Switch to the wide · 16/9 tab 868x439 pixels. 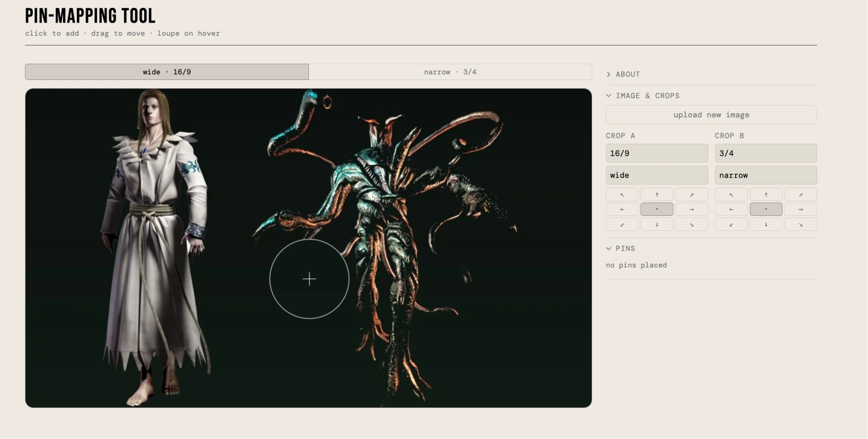(x=167, y=72)
